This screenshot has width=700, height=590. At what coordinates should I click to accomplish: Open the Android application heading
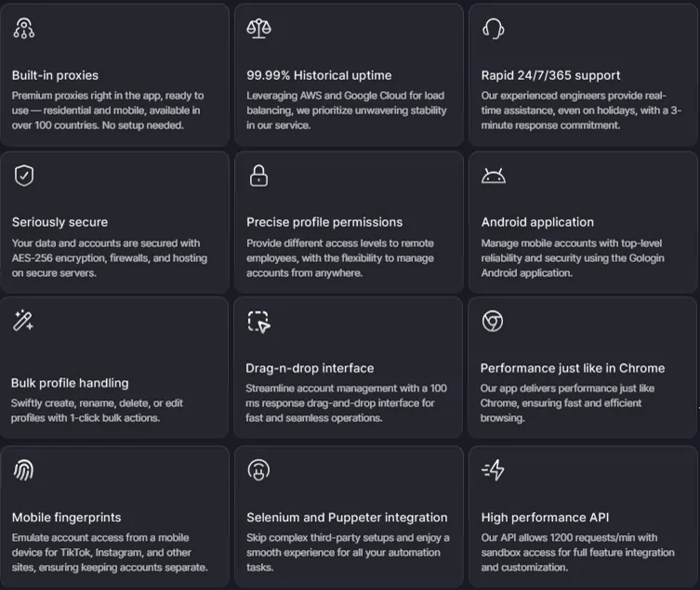click(x=537, y=222)
